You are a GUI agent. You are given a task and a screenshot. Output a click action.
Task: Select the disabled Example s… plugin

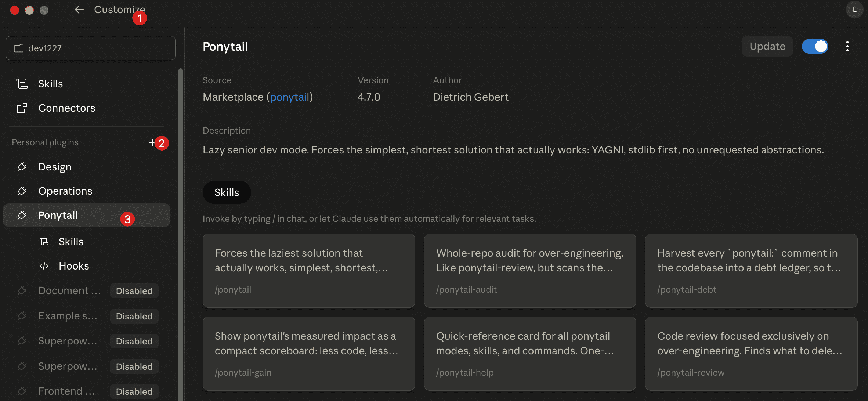(x=68, y=316)
